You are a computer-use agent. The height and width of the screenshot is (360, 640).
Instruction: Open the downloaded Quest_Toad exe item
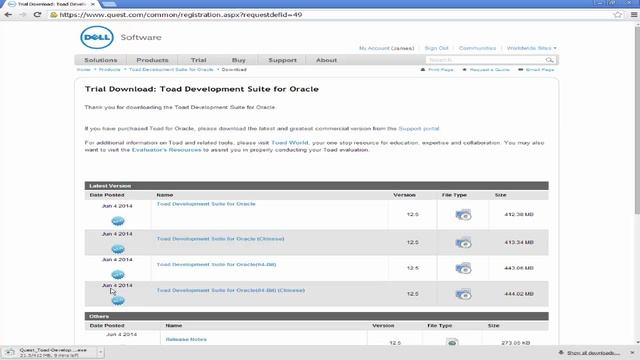pos(48,353)
